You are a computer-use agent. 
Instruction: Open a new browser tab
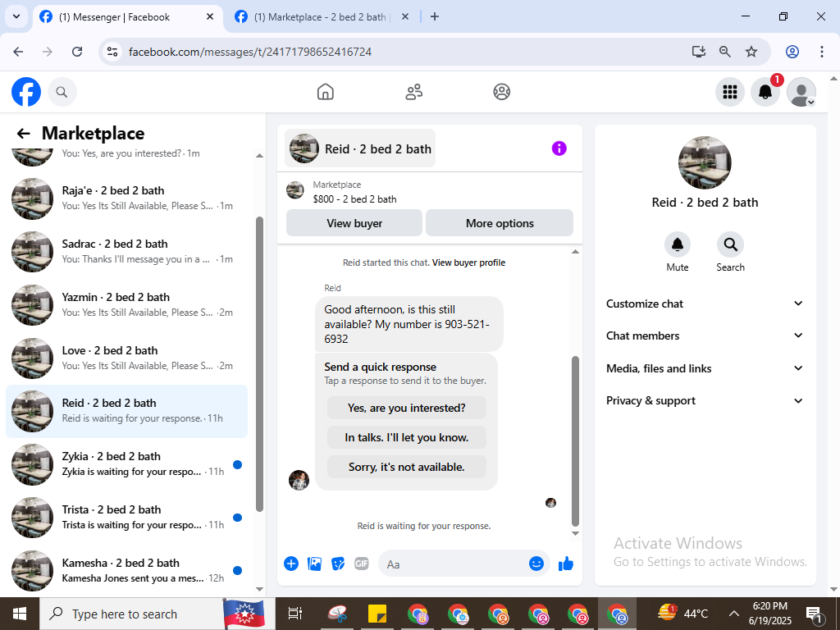point(435,16)
